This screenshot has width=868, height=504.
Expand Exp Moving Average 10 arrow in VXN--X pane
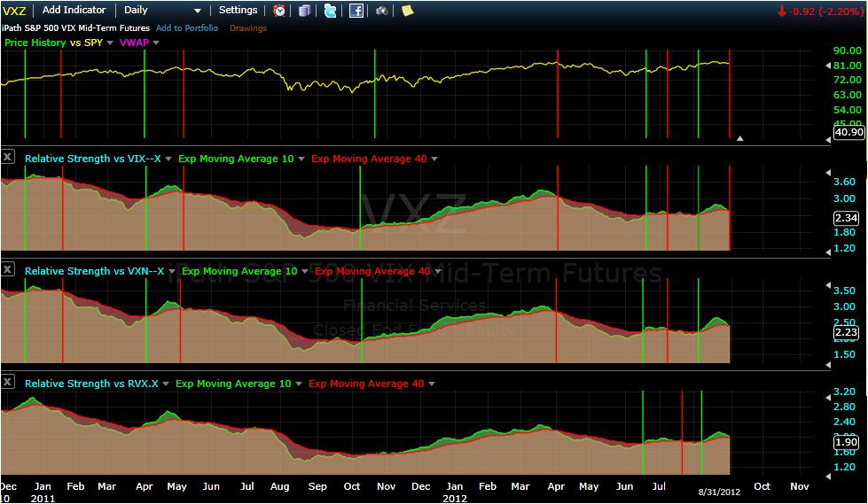click(304, 272)
